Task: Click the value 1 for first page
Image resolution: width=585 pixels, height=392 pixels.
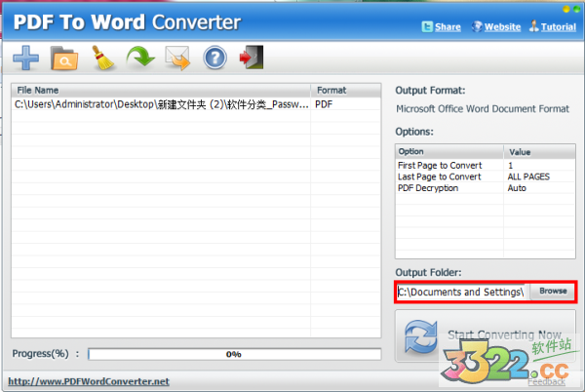Action: coord(510,165)
